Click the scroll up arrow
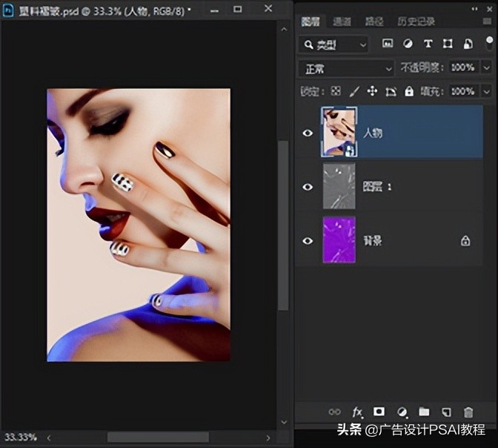 click(x=284, y=30)
